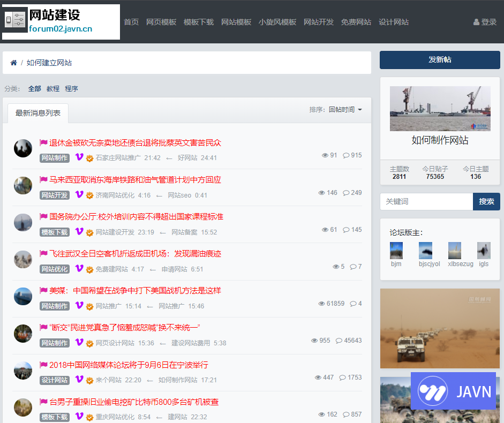
Task: Select the 最新消息列表 tab
Action: pos(38,113)
